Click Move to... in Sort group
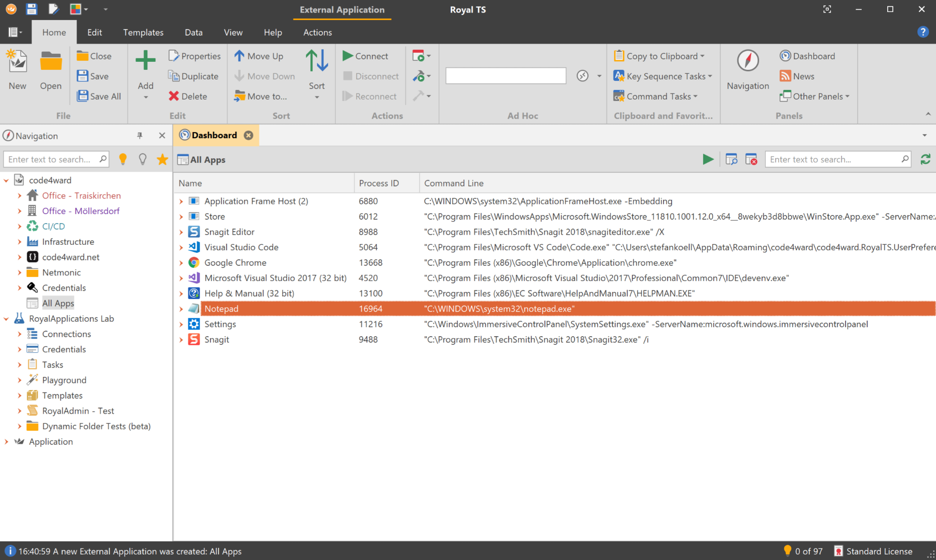 pyautogui.click(x=261, y=96)
